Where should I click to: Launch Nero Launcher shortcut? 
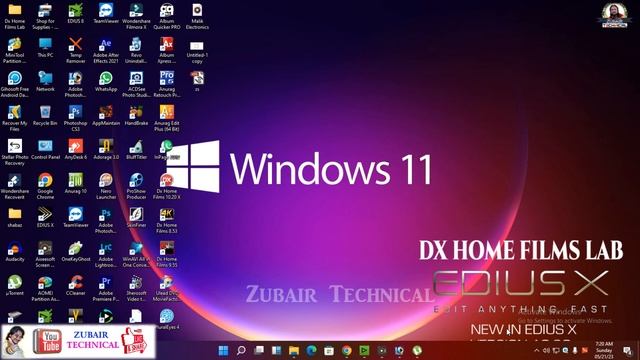[x=106, y=187]
